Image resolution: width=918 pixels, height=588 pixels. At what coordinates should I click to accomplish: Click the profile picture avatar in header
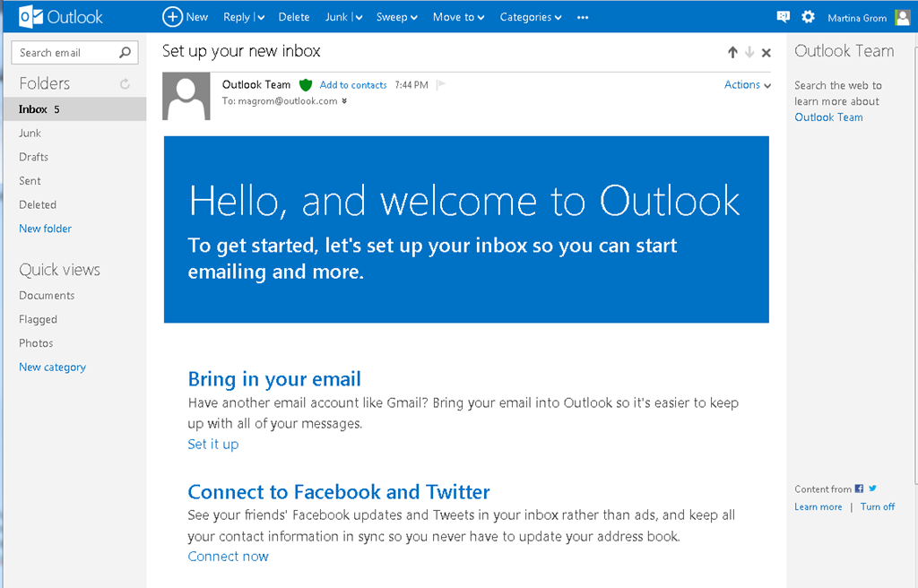(x=903, y=18)
